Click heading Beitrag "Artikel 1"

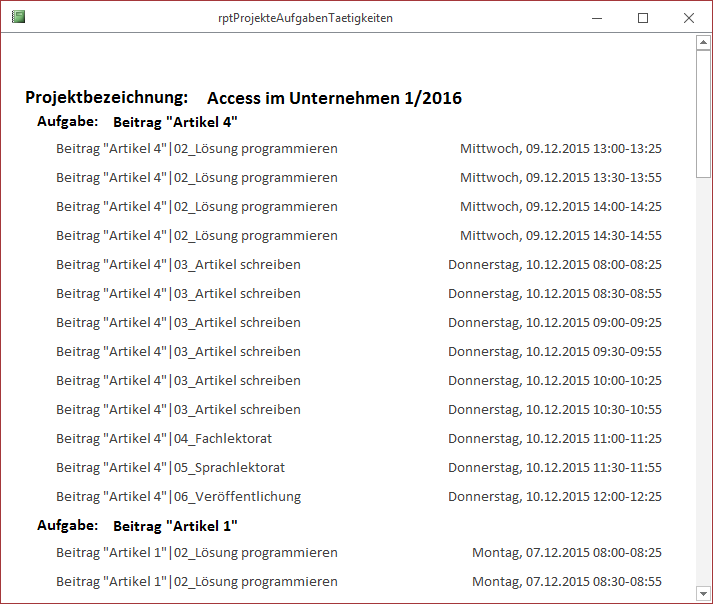[x=176, y=526]
